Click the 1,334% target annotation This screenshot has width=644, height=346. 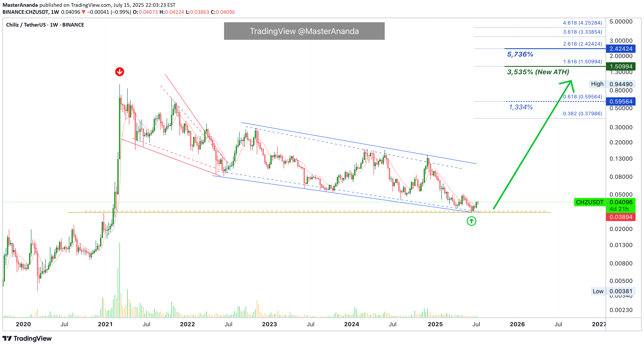(521, 107)
